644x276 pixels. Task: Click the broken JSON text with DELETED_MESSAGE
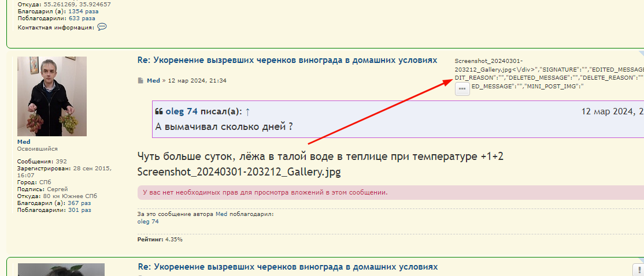click(549, 73)
